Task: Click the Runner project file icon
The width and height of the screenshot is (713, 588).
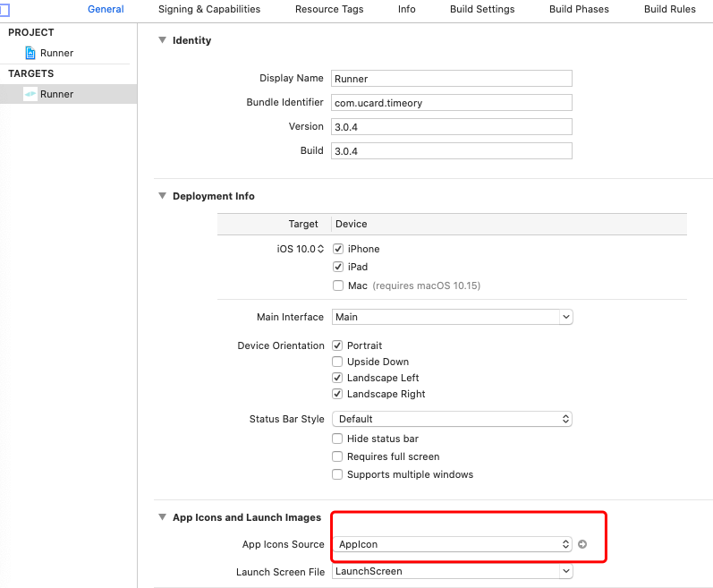Action: point(30,53)
